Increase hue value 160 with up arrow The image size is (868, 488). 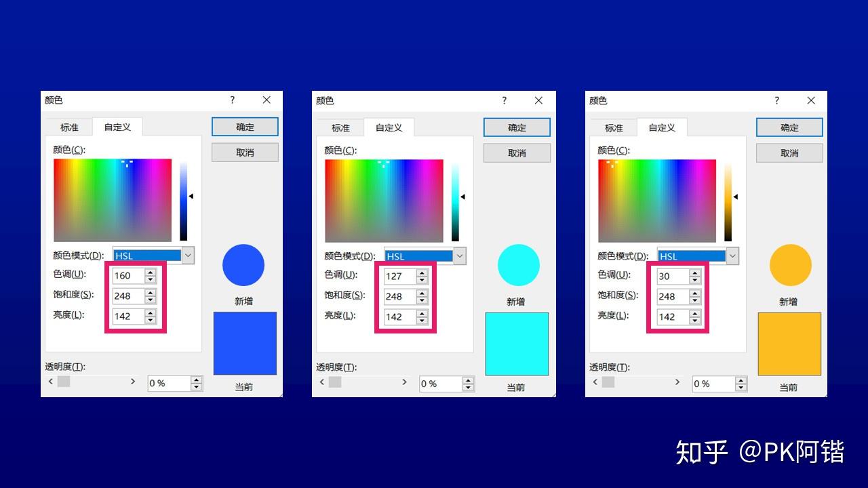tap(151, 272)
